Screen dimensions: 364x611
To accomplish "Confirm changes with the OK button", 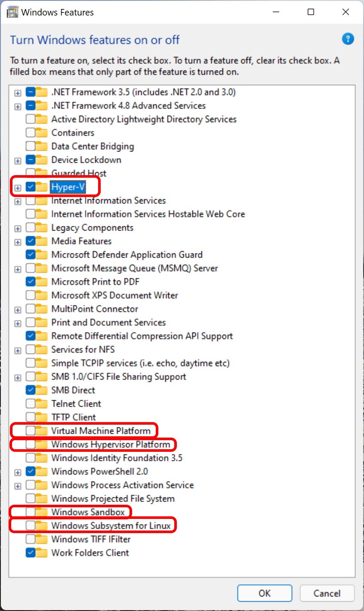I will pyautogui.click(x=265, y=593).
